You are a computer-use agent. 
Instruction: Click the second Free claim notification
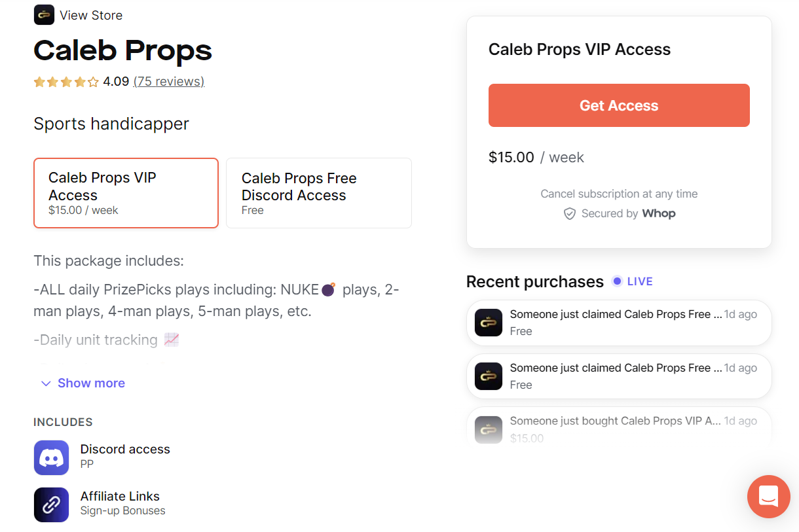click(618, 376)
